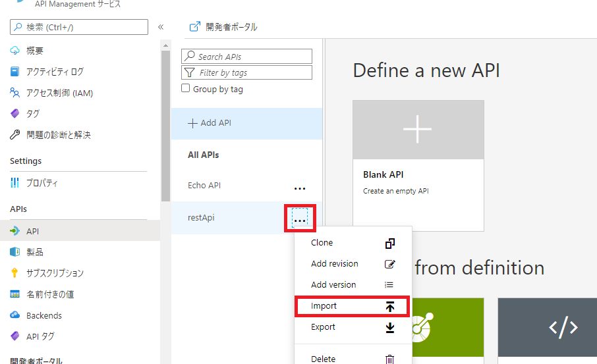Click the green OpenAPI tile icon
Image resolution: width=597 pixels, height=364 pixels.
click(x=422, y=327)
